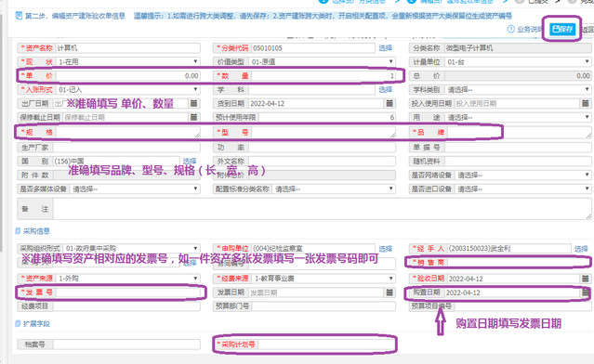This screenshot has height=364, width=594.
Task: Click the 档案号 input field
Action: 126,344
